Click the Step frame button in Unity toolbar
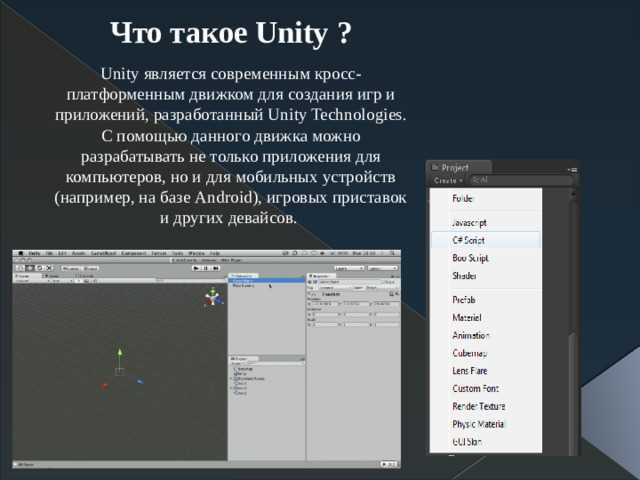This screenshot has width=640, height=480. tap(216, 268)
